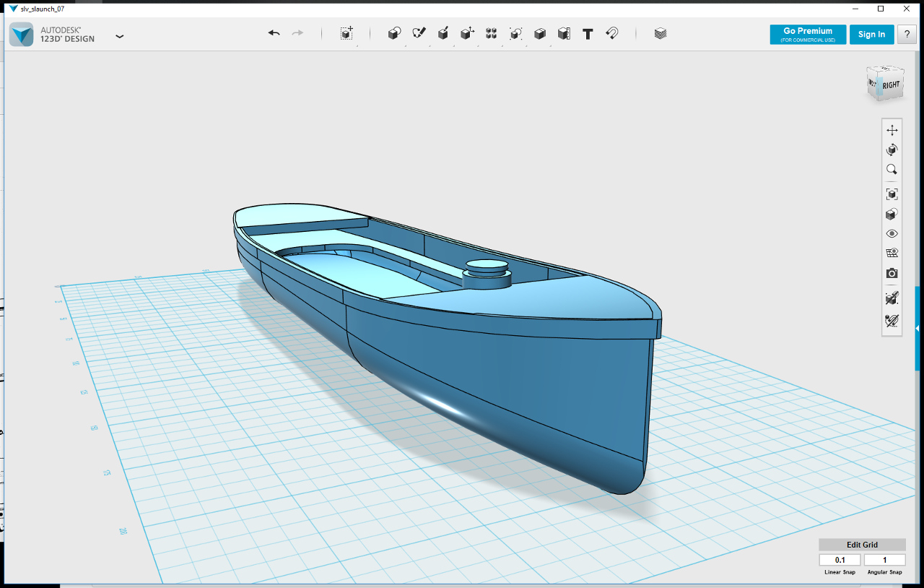Open the Combine tools menu
This screenshot has height=588, width=924.
540,33
